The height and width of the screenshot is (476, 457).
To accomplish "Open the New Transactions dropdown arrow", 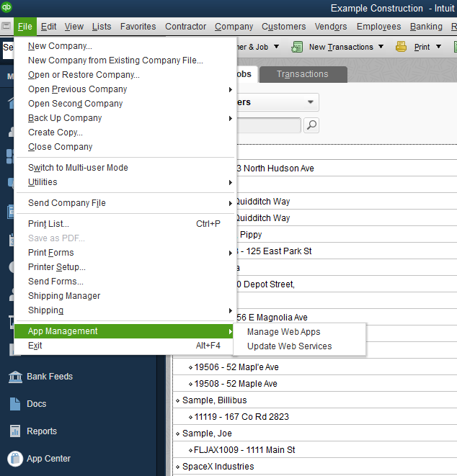I will point(381,47).
